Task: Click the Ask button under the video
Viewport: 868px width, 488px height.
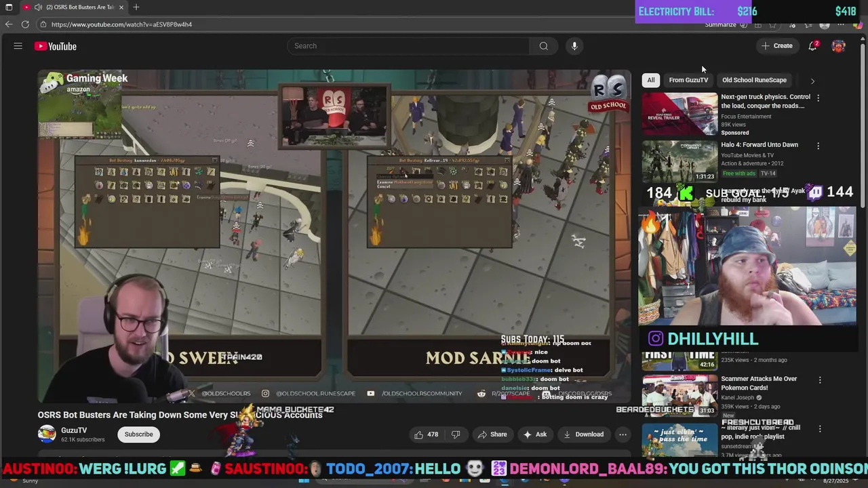Action: 534,434
